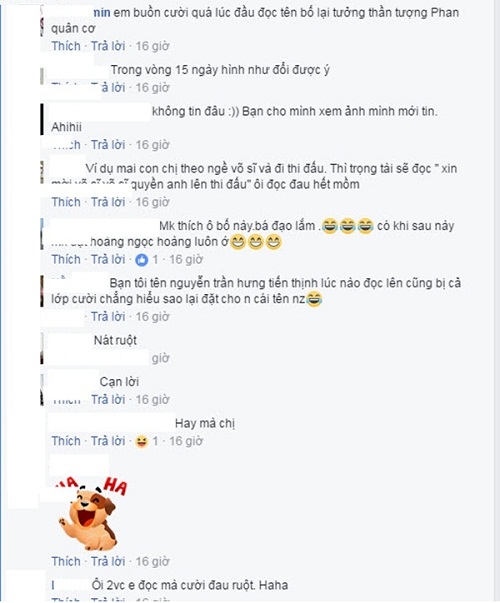Image resolution: width=500 pixels, height=603 pixels.
Task: Click the like reaction icon on the 'bá đạo' comment
Action: [142, 260]
